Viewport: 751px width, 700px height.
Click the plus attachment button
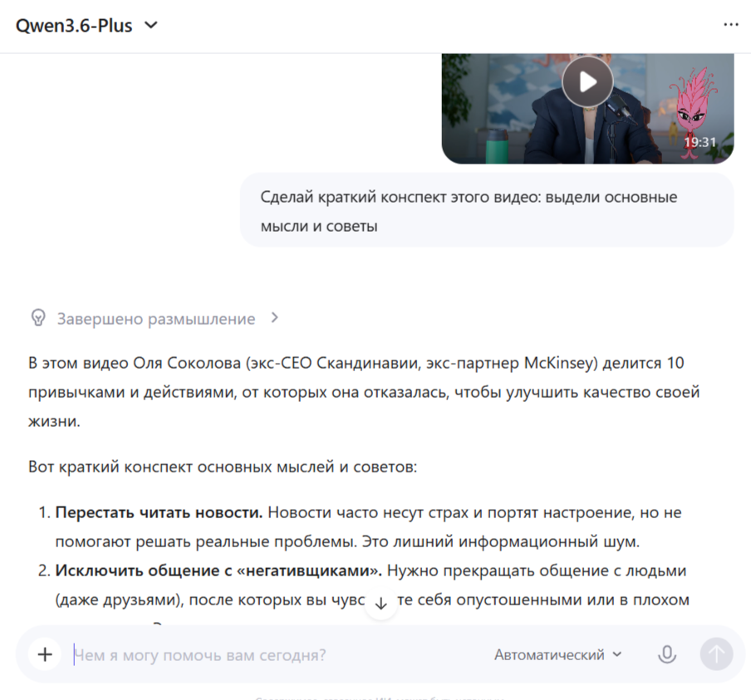point(45,654)
